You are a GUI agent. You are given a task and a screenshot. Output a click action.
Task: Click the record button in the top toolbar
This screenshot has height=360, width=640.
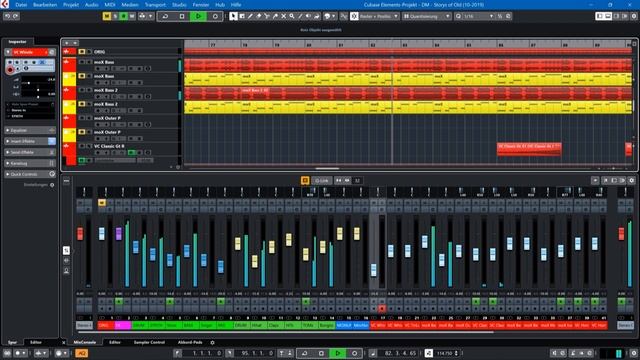(215, 16)
